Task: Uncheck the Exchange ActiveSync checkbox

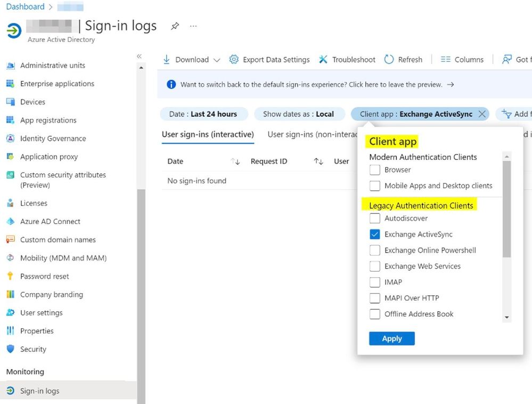Action: 374,235
